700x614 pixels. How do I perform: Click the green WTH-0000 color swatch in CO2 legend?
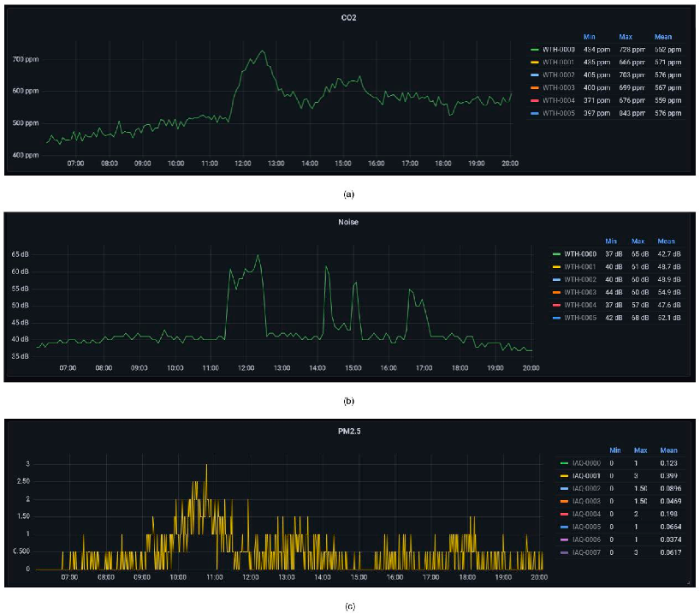535,51
